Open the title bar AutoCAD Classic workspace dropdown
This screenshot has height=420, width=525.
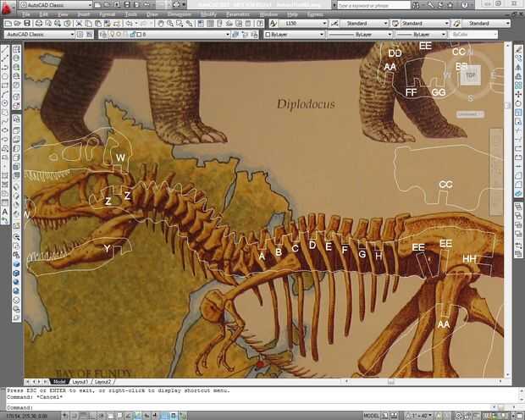pos(56,5)
